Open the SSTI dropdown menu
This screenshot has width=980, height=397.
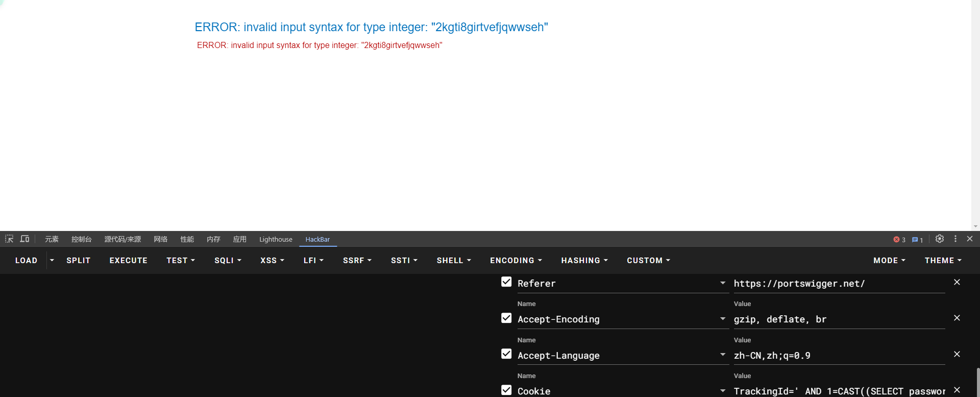[404, 261]
